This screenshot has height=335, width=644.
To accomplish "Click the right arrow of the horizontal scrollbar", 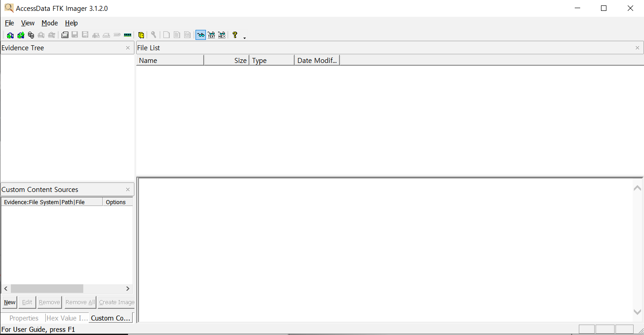I will (128, 288).
